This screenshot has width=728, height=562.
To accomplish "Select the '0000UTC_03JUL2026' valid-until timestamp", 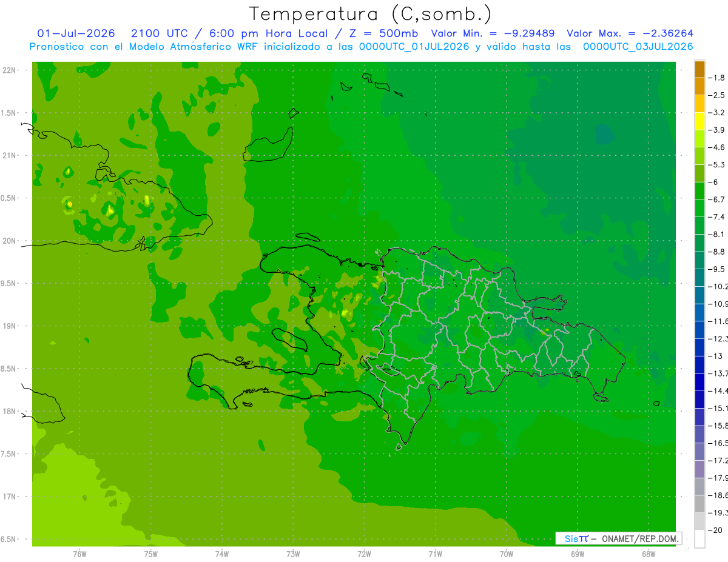I will 638,47.
